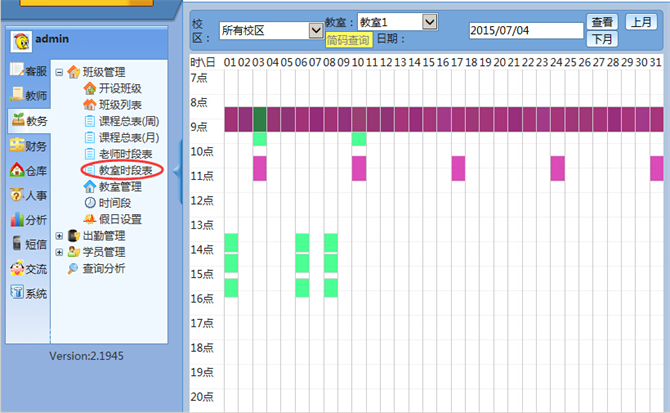Click the 开设班级 house icon
670x413 pixels.
[x=90, y=88]
